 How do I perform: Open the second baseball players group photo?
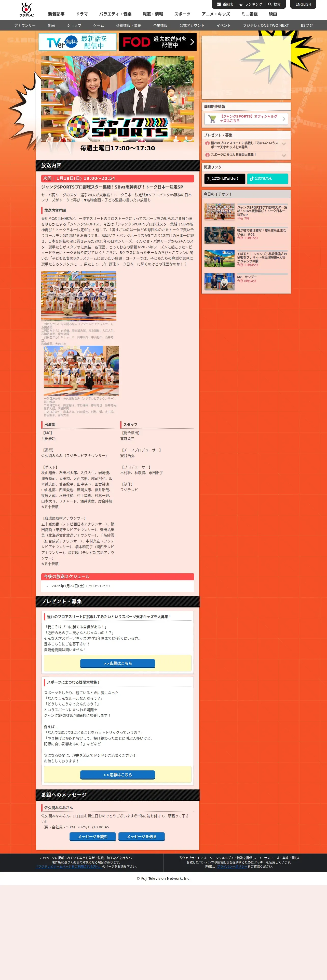[x=81, y=370]
